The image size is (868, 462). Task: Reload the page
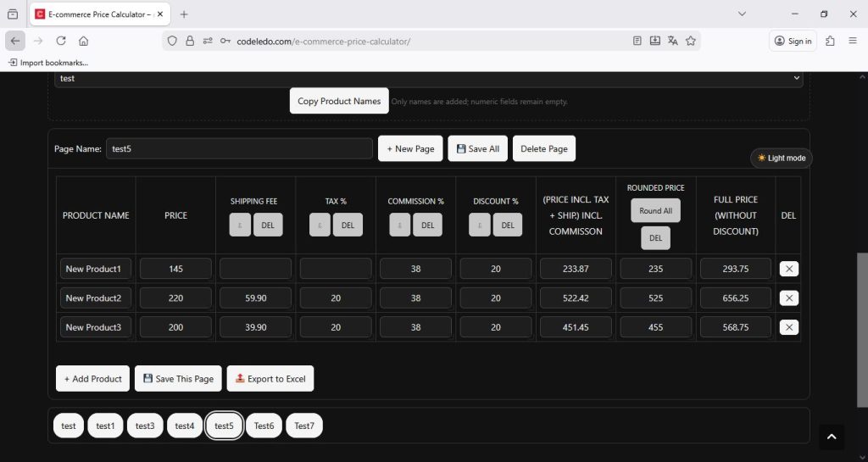tap(61, 41)
